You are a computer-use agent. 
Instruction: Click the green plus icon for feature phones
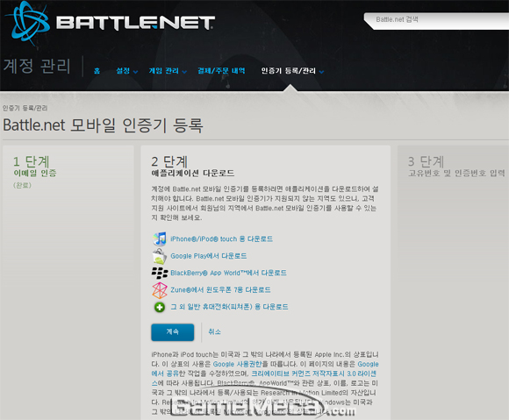click(x=160, y=307)
